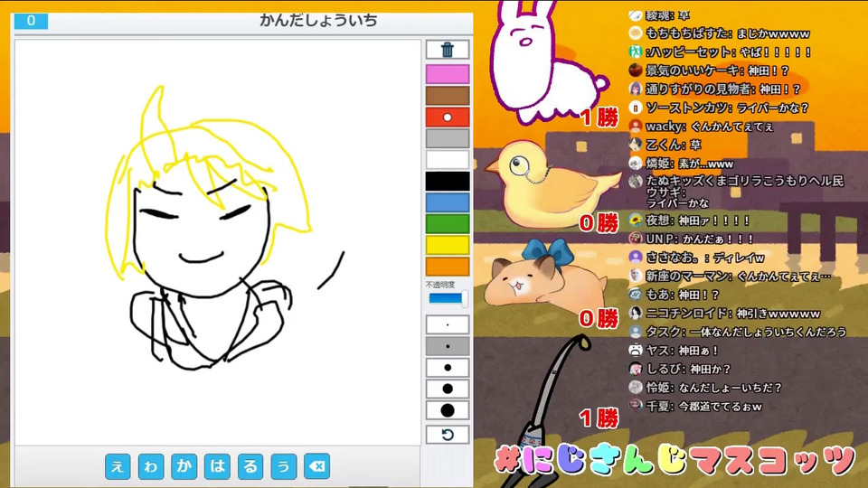The width and height of the screenshot is (868, 488).
Task: Select the brown color swatch
Action: click(448, 95)
